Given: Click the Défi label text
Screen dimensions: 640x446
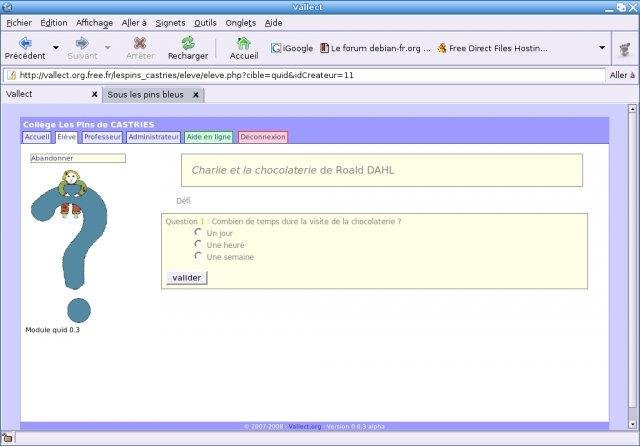Looking at the screenshot, I should [183, 201].
